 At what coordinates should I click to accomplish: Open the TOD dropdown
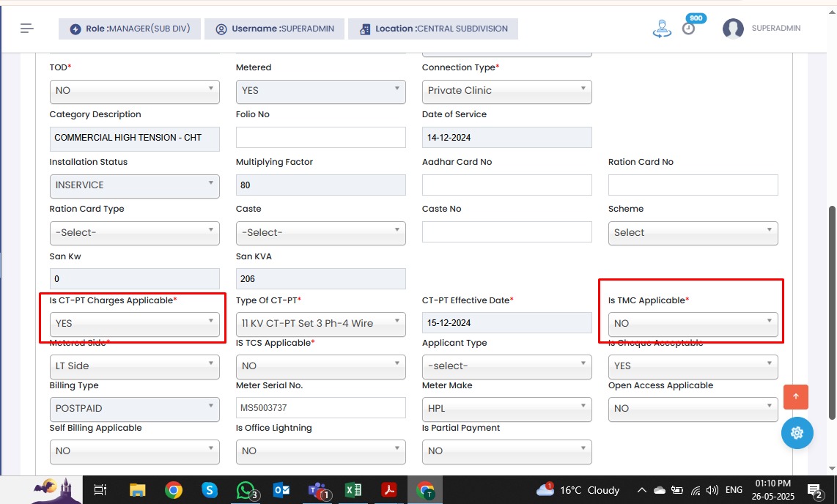click(135, 91)
